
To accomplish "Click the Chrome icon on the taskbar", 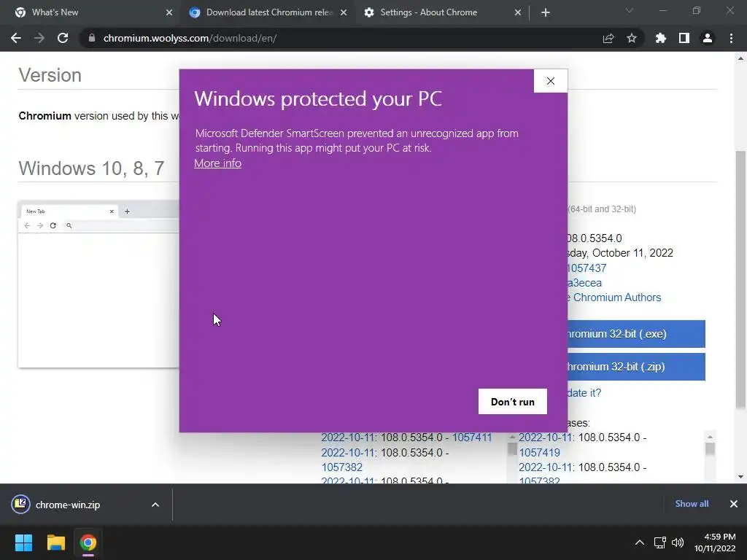I will click(88, 542).
